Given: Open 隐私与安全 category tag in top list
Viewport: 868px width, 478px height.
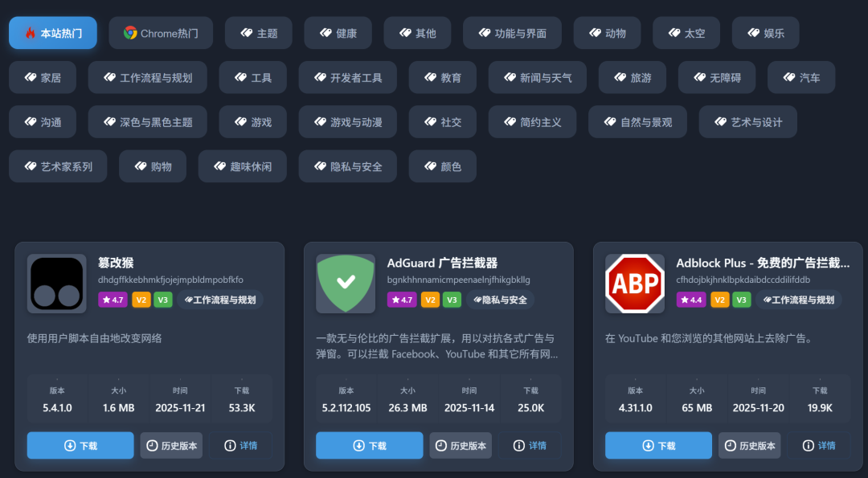Looking at the screenshot, I should point(348,166).
